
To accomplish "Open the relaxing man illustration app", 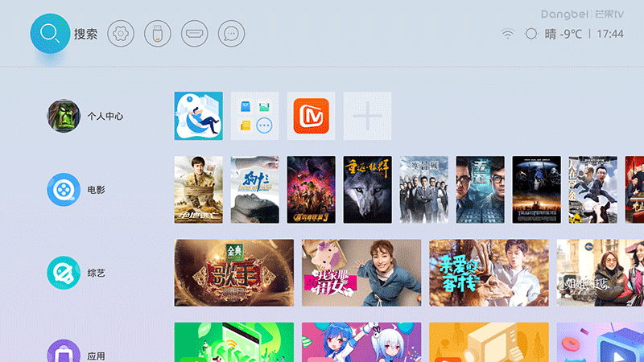I will pos(198,116).
